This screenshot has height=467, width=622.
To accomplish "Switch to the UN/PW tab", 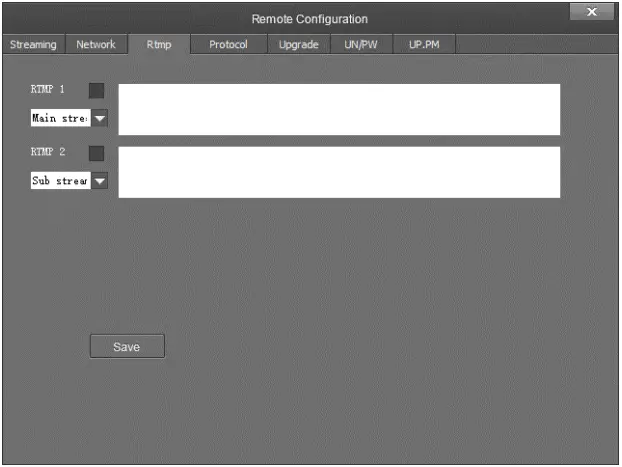I will pyautogui.click(x=361, y=44).
